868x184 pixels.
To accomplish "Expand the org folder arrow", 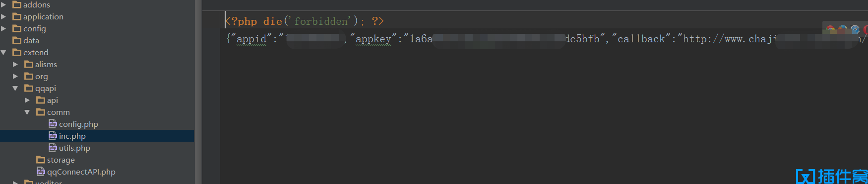I will point(15,76).
